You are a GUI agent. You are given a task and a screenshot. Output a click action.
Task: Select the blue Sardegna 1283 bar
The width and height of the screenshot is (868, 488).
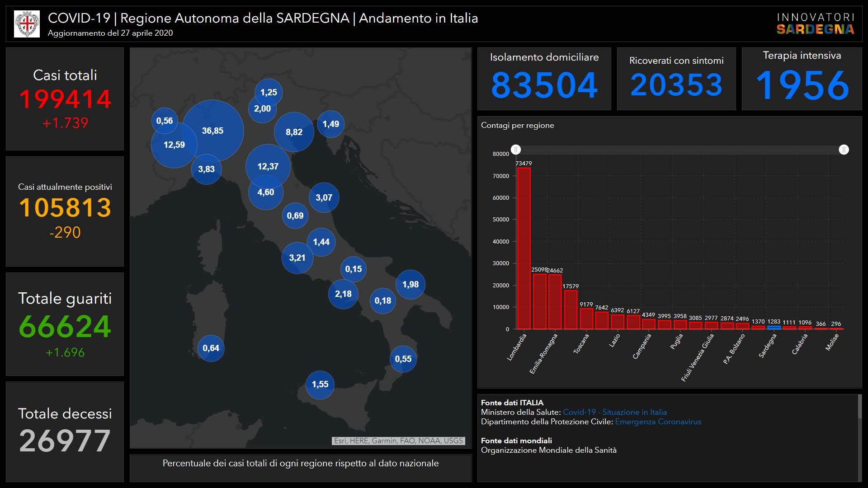pos(774,327)
